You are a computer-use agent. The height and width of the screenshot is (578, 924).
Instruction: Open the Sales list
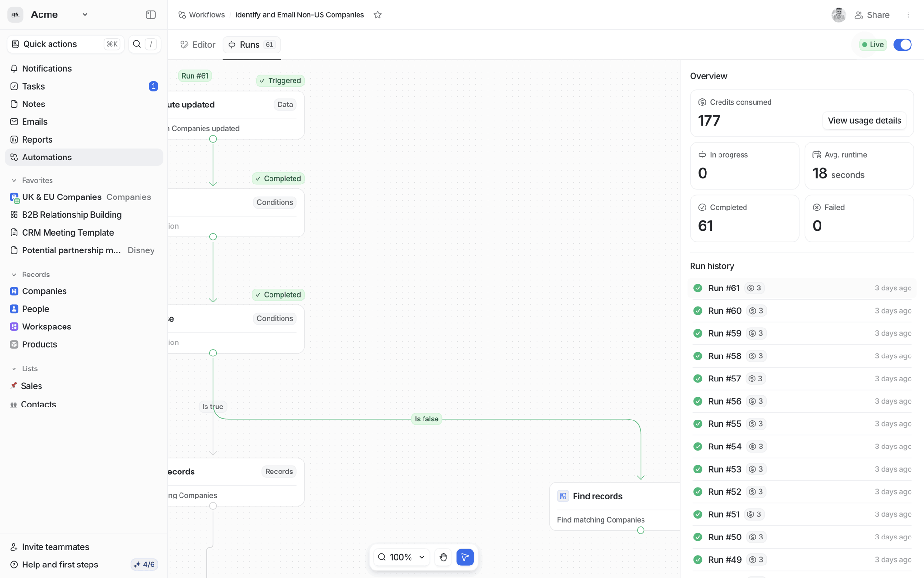[x=84, y=386]
